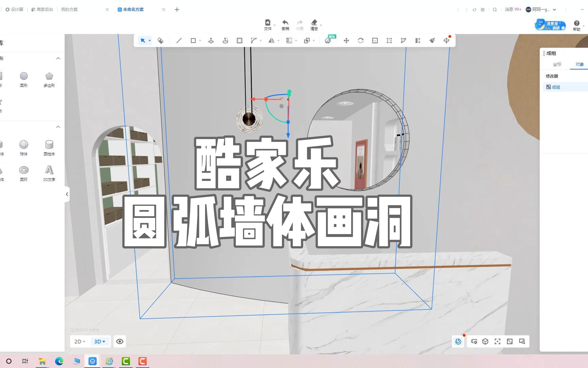Expand the fillet curve tool dropdown arrow
The image size is (588, 368).
click(260, 41)
